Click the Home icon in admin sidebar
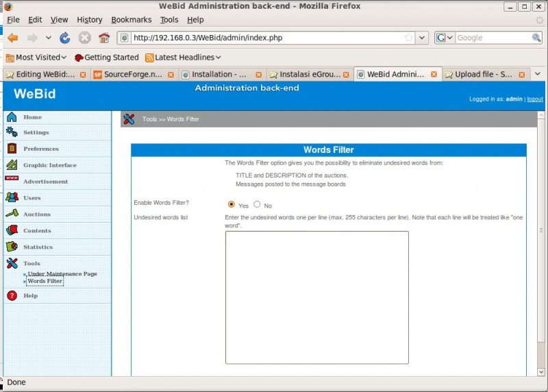This screenshot has width=548, height=392. pos(12,117)
